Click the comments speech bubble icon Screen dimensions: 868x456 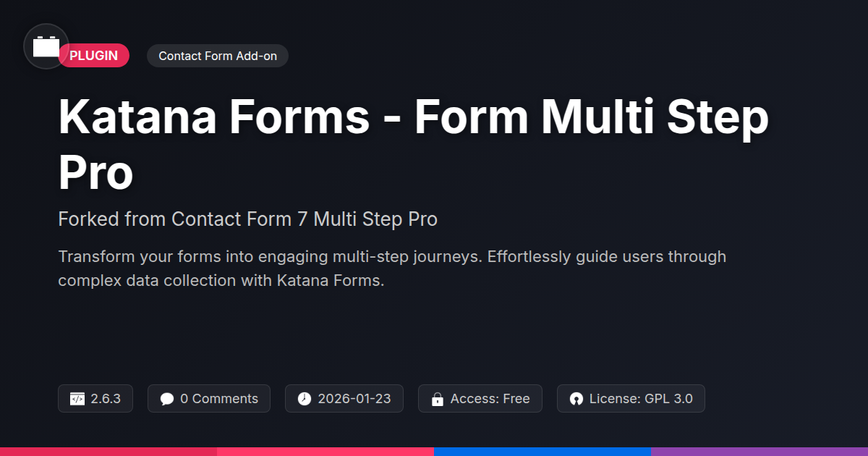click(167, 399)
